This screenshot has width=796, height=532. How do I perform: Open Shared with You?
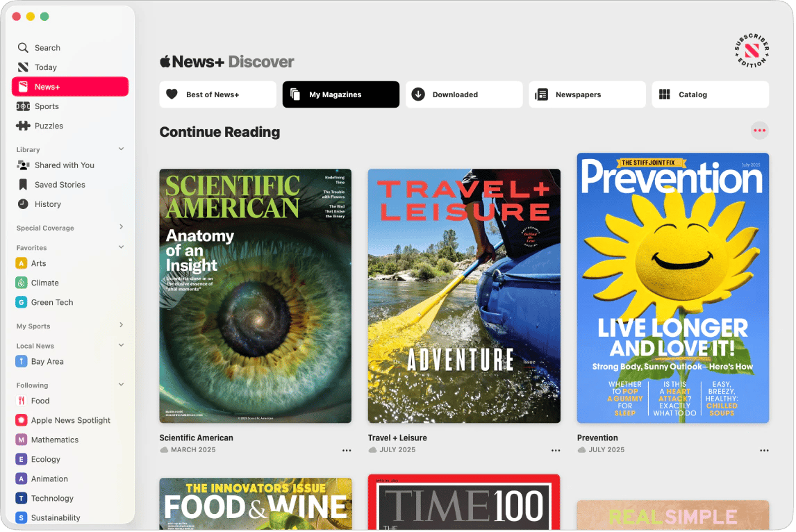coord(64,165)
